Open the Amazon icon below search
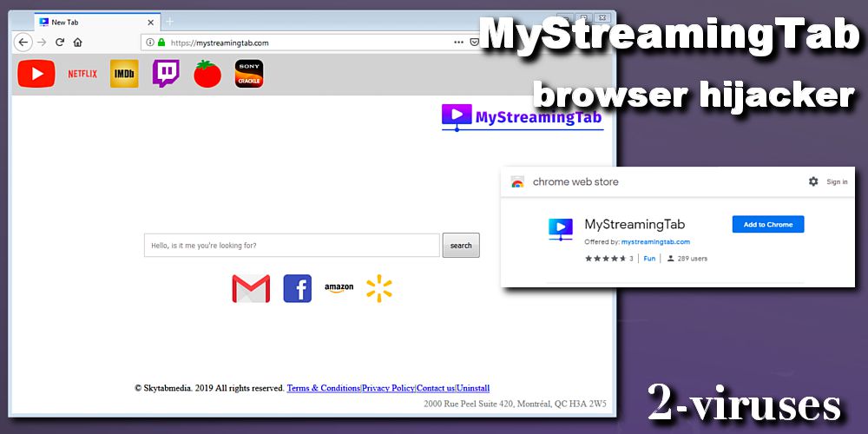Screen dimensions: 868x434 339,288
